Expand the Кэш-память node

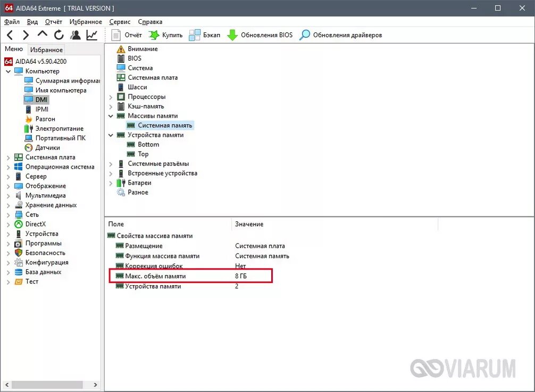pos(111,107)
